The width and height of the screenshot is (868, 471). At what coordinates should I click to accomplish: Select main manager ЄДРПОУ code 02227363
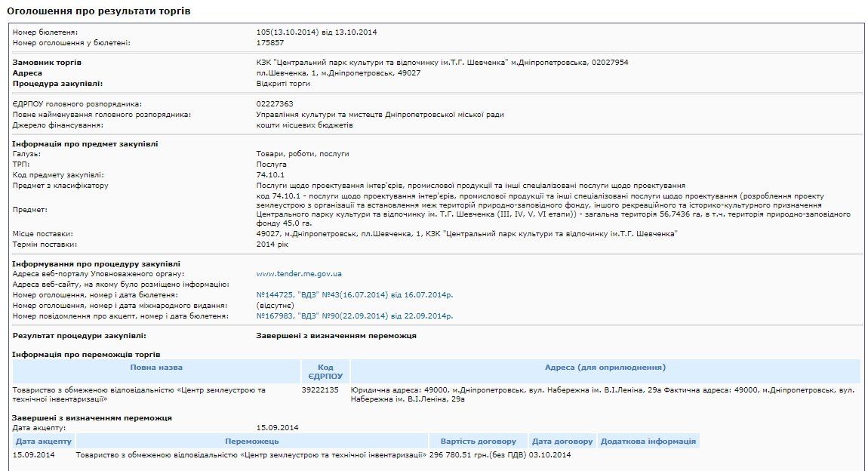[x=275, y=103]
